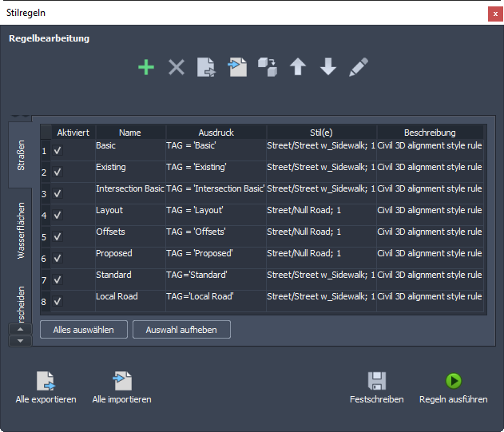The width and height of the screenshot is (504, 432).
Task: Click expression cell TAG = 'Offsets'
Action: coord(216,236)
